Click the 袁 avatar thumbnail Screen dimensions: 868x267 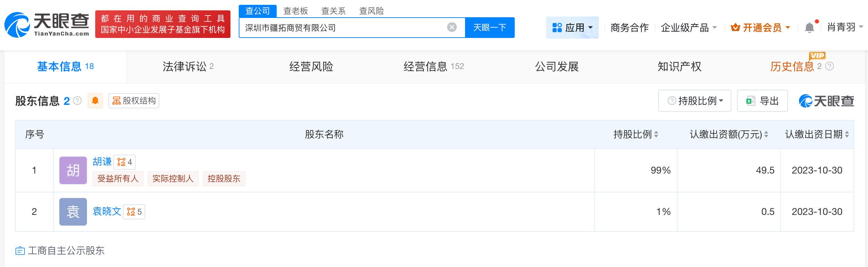coord(73,212)
